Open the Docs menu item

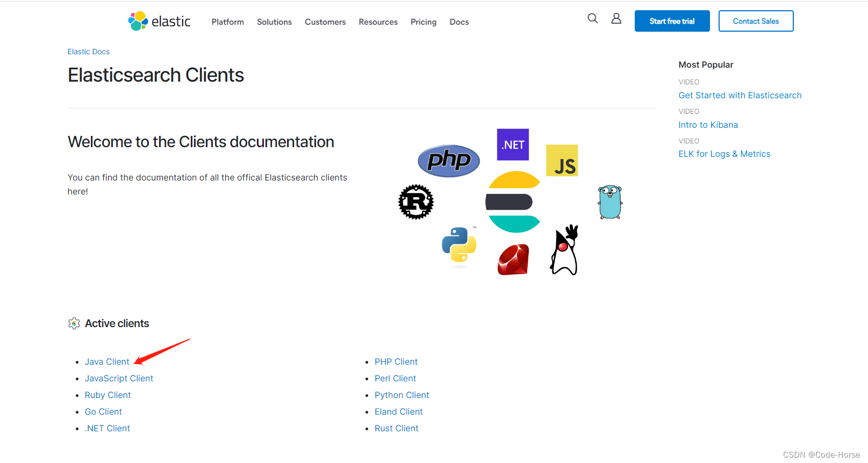click(x=460, y=22)
